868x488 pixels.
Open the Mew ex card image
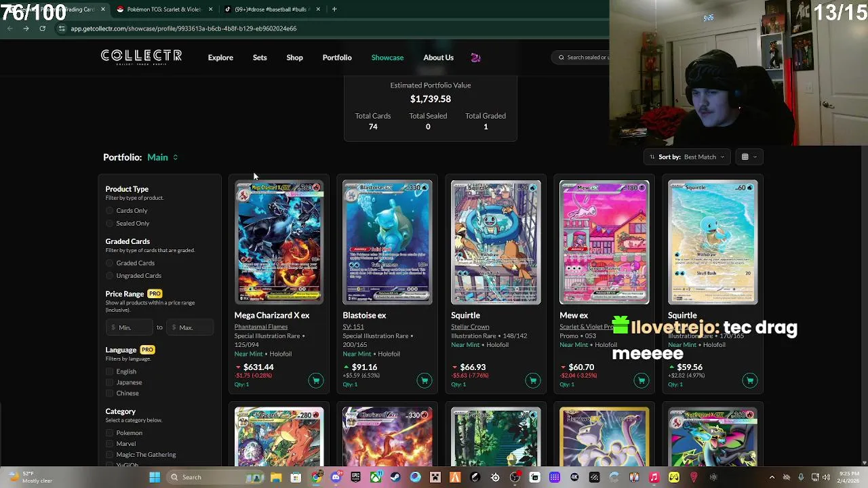click(x=604, y=242)
